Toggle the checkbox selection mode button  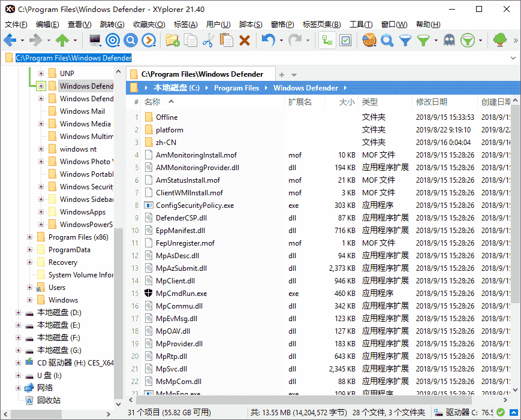tap(345, 41)
